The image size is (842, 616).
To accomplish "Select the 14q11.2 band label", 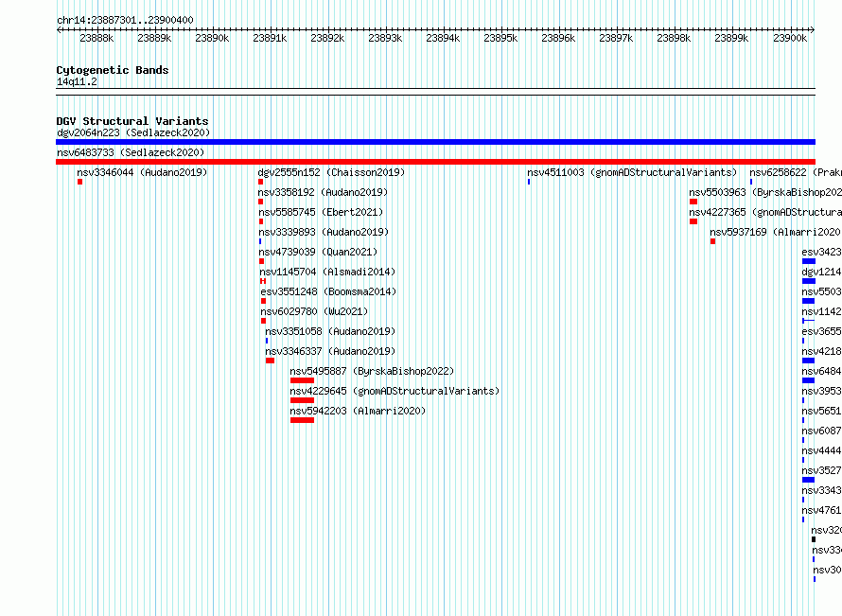I will pyautogui.click(x=77, y=81).
